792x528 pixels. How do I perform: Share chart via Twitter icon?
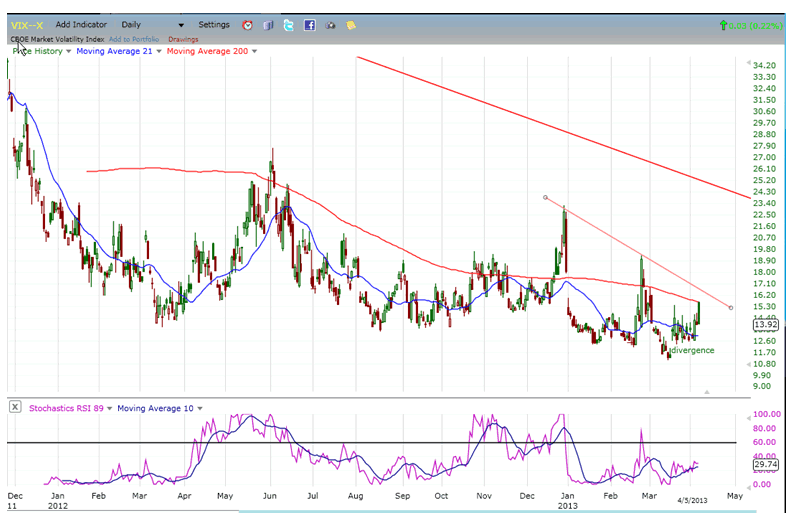coord(288,24)
